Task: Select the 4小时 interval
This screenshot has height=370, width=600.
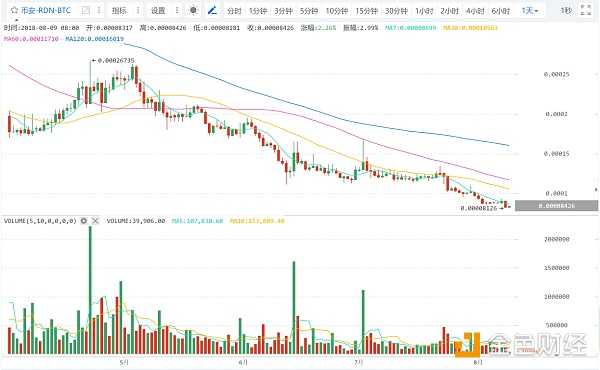Action: [x=475, y=11]
